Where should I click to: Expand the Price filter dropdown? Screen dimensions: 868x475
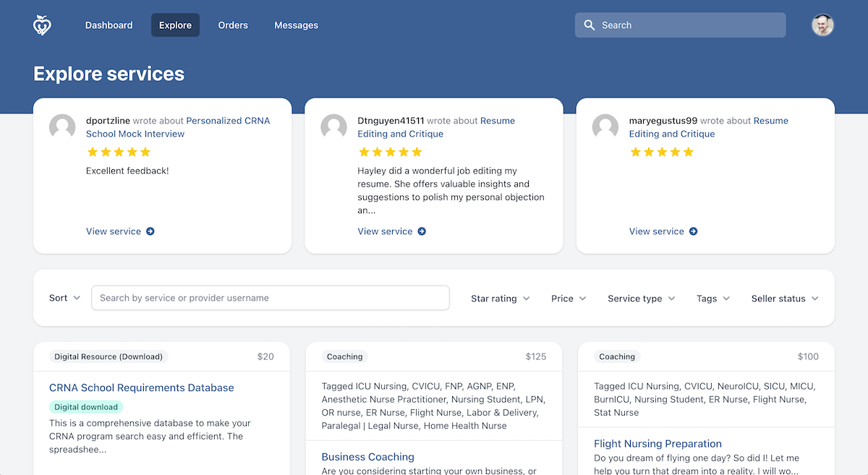pos(569,299)
